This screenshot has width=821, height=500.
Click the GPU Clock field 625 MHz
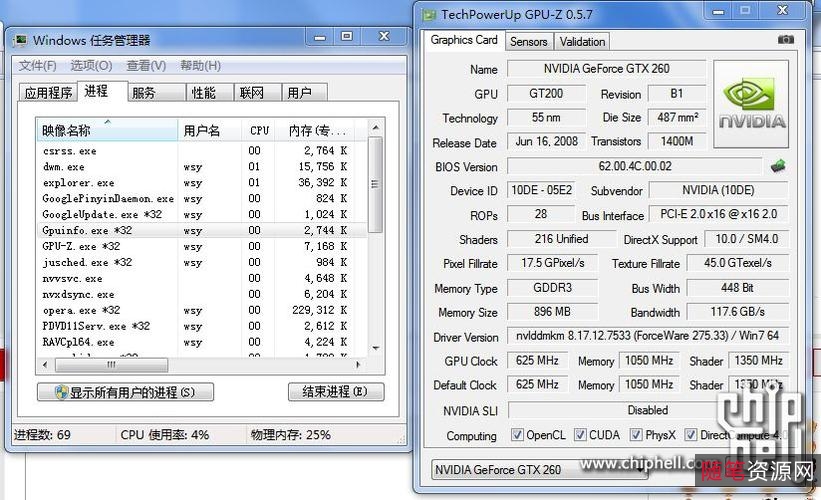537,360
